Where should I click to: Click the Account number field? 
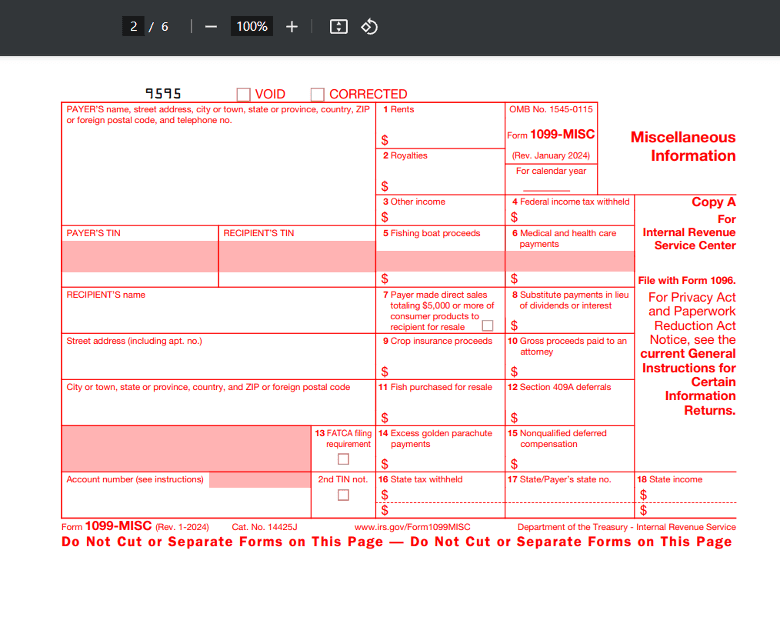pos(186,495)
